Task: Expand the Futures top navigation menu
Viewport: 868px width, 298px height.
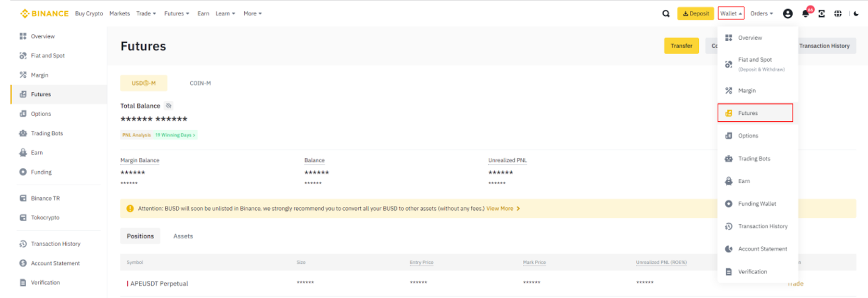Action: click(177, 14)
